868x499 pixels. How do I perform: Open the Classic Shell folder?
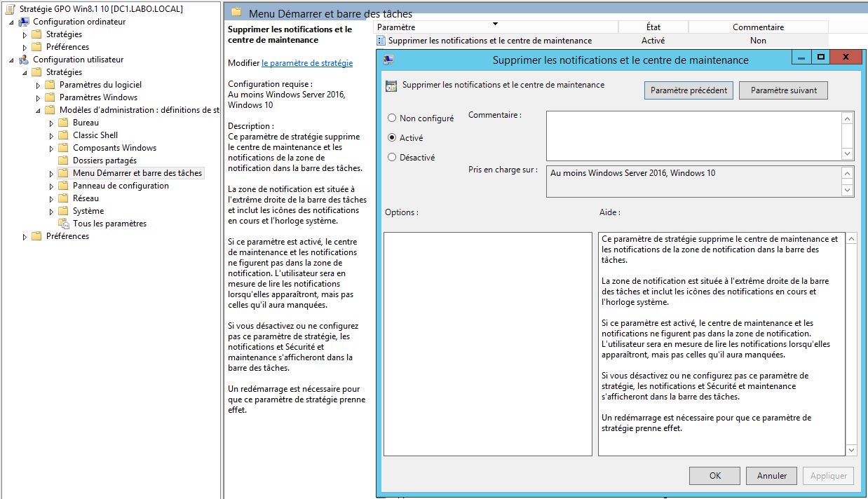click(x=95, y=135)
